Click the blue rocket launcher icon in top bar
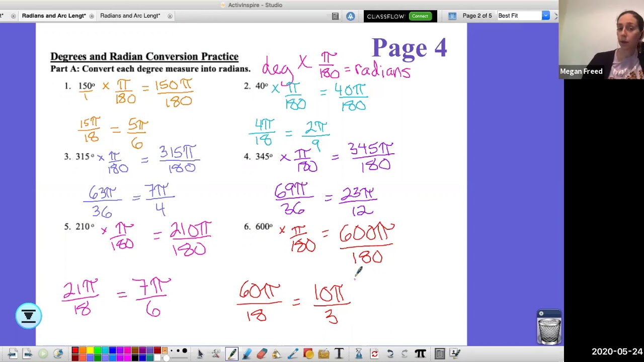The width and height of the screenshot is (644, 362). tap(350, 16)
